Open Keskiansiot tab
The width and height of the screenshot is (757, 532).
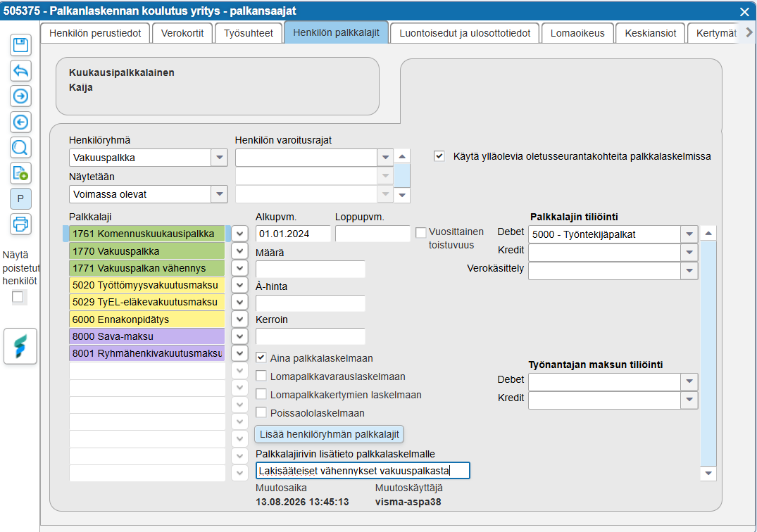tap(650, 33)
